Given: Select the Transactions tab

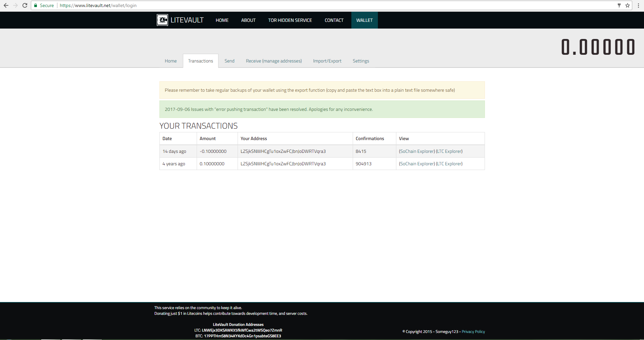Looking at the screenshot, I should pyautogui.click(x=201, y=61).
